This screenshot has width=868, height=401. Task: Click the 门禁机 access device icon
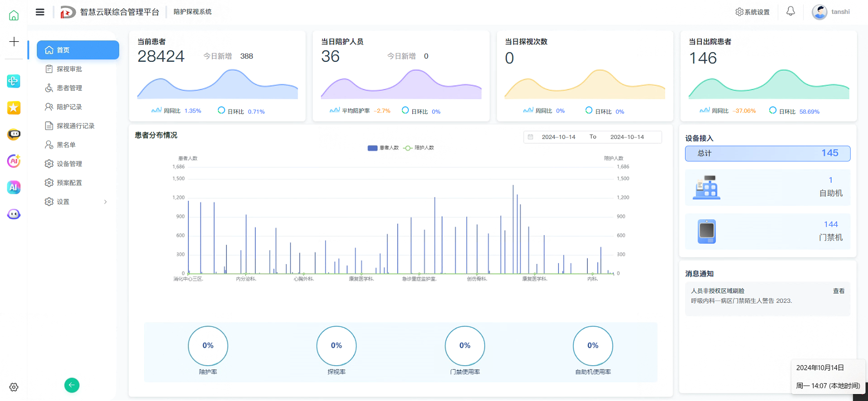coord(706,232)
